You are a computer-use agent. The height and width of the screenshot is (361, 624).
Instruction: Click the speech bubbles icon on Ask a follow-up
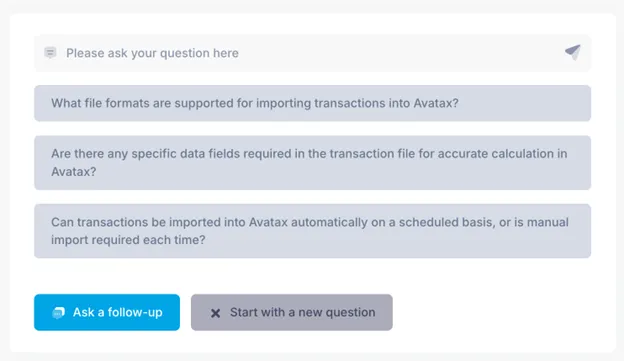click(58, 312)
